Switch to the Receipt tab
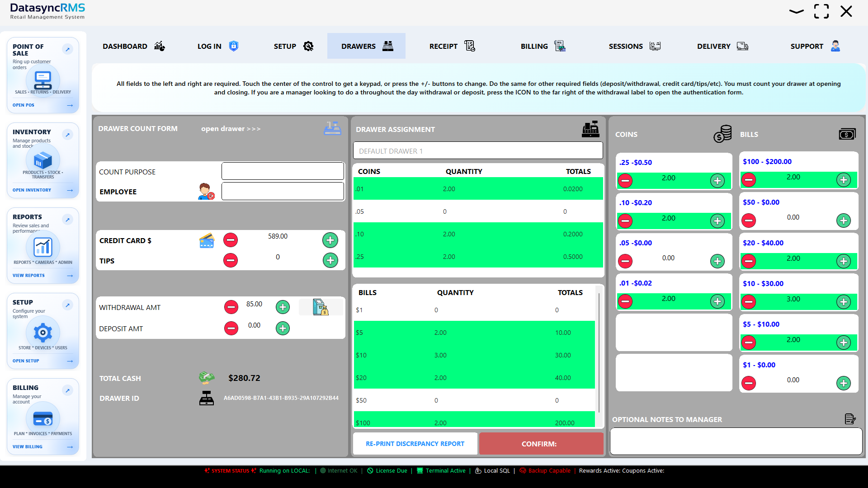Screen dimensions: 868x488 [452, 46]
